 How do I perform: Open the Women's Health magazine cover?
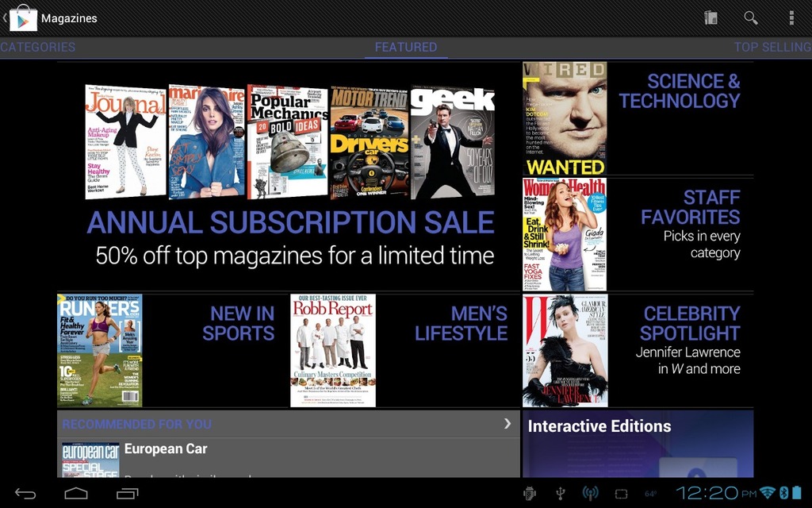[565, 235]
